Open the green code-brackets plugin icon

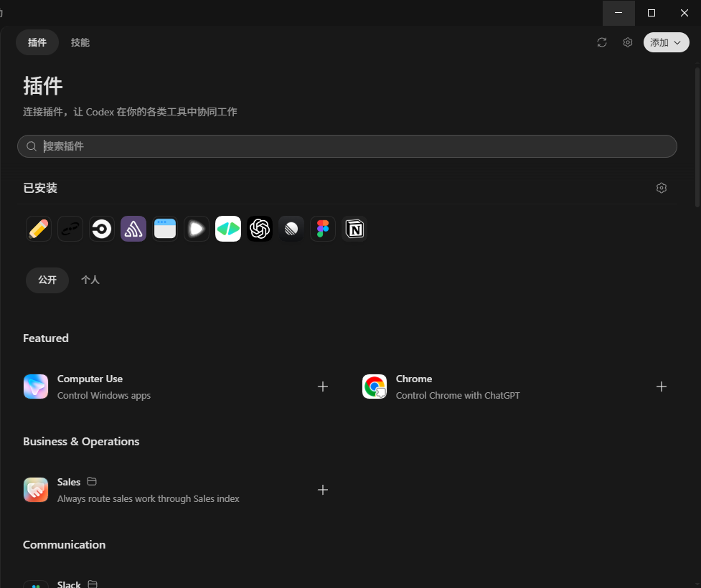[x=228, y=229]
